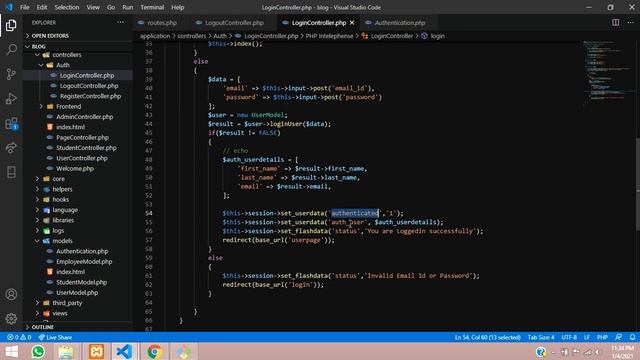The image size is (640, 360).
Task: Click the feedback icon in status bar
Action: (x=618, y=337)
